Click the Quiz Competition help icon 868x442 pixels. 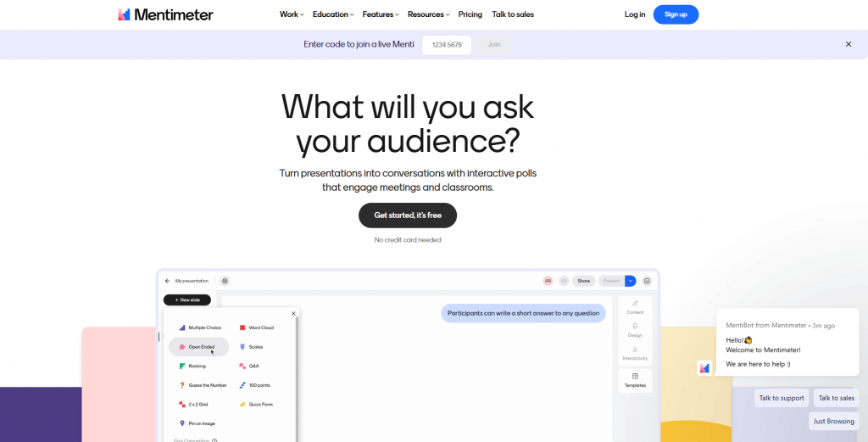[214, 441]
